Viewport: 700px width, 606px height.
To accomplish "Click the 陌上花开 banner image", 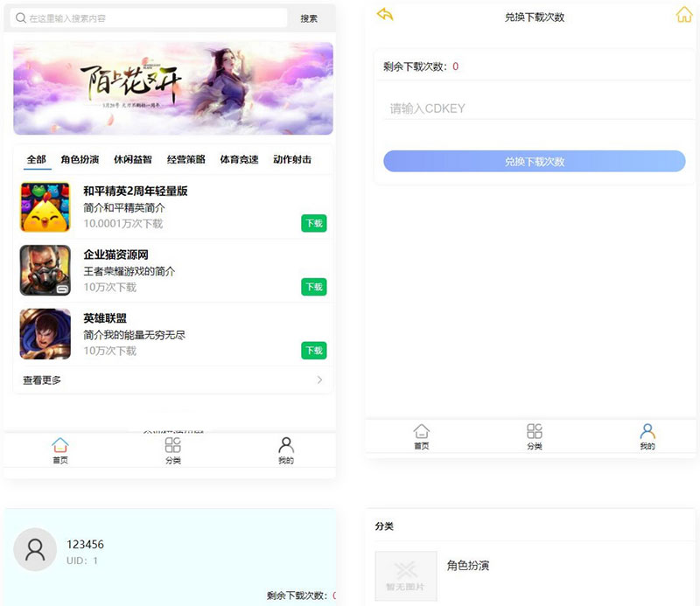I will pyautogui.click(x=172, y=88).
